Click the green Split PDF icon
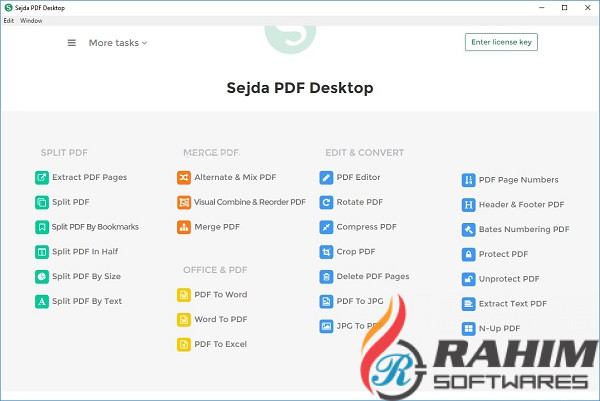 coord(42,202)
